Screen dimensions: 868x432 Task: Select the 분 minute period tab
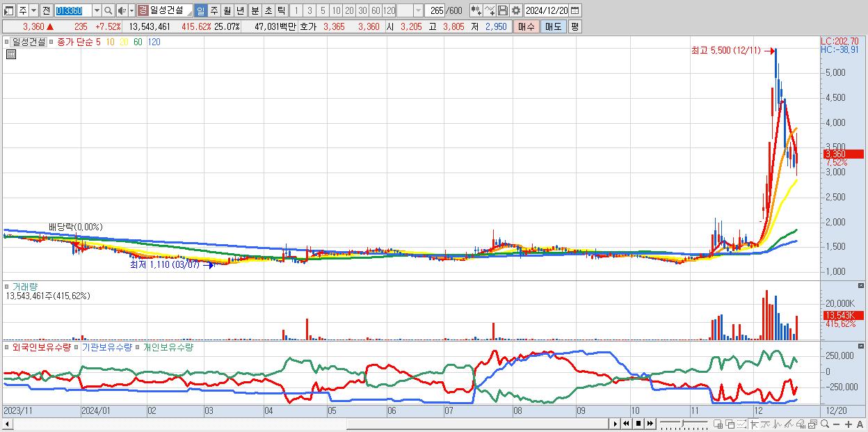[x=254, y=10]
